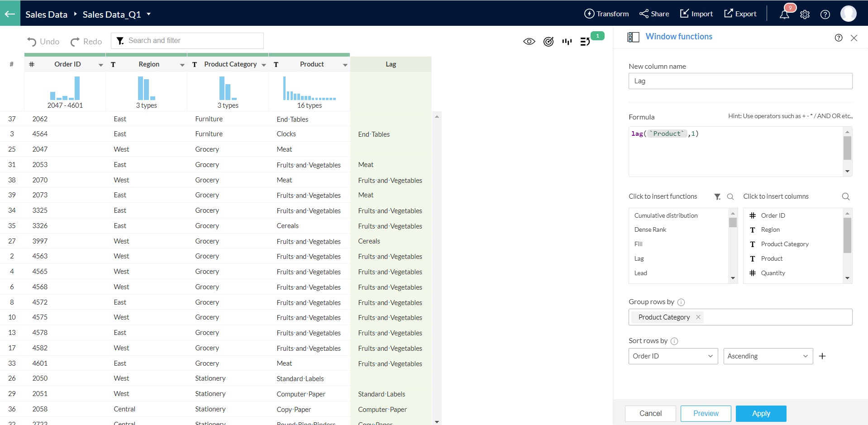
Task: Open the Ascending sort order dropdown
Action: pos(768,356)
